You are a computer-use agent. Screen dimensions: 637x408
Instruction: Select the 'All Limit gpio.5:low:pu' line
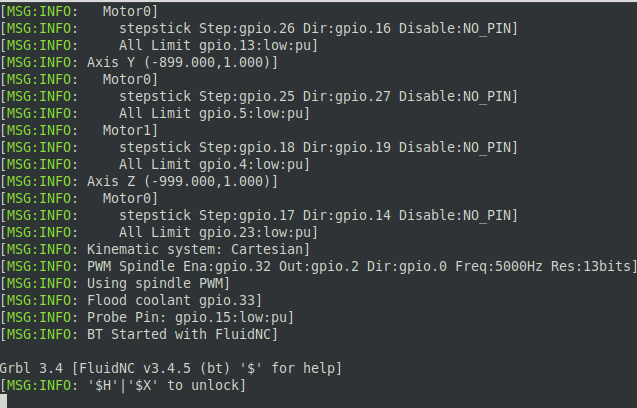pyautogui.click(x=155, y=113)
